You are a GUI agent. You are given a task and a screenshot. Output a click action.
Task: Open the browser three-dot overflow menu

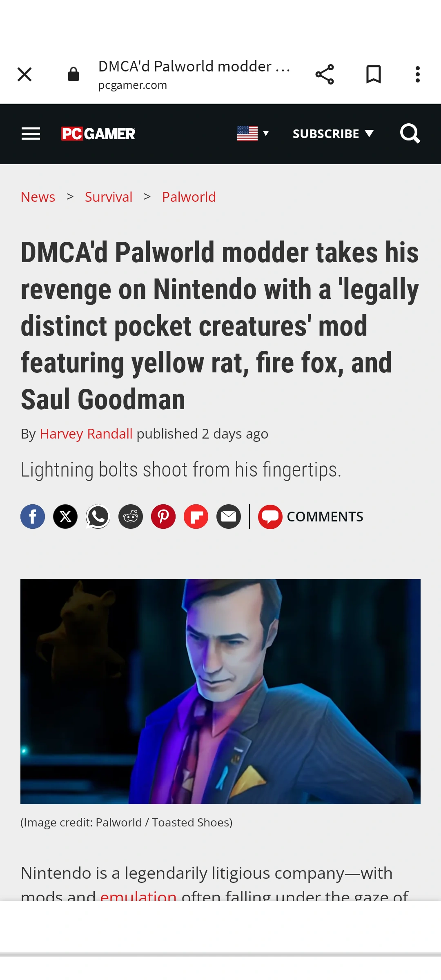[417, 74]
